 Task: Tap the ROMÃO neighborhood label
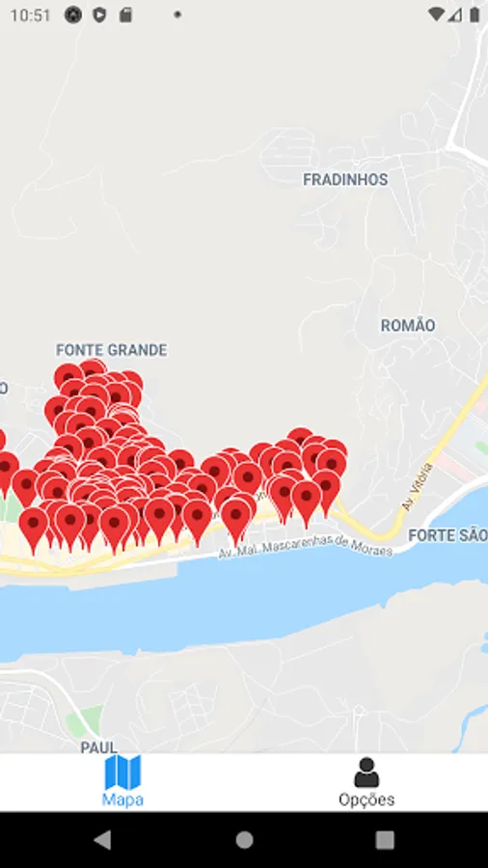[408, 325]
